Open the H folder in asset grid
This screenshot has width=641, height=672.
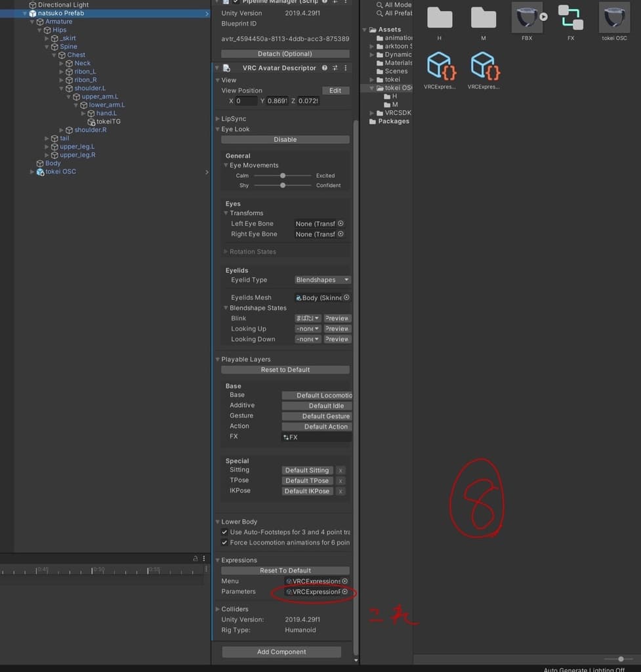click(440, 18)
